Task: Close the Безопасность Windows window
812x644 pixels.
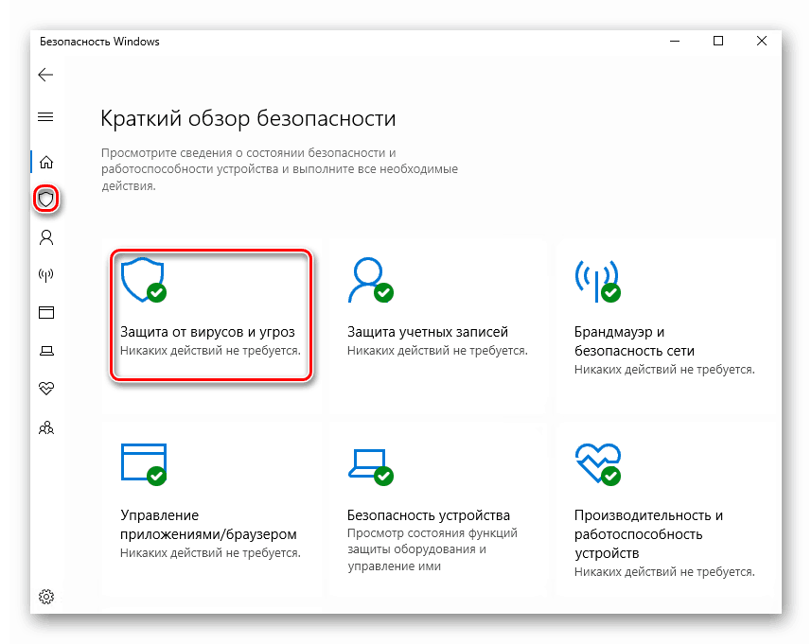Action: pyautogui.click(x=762, y=41)
